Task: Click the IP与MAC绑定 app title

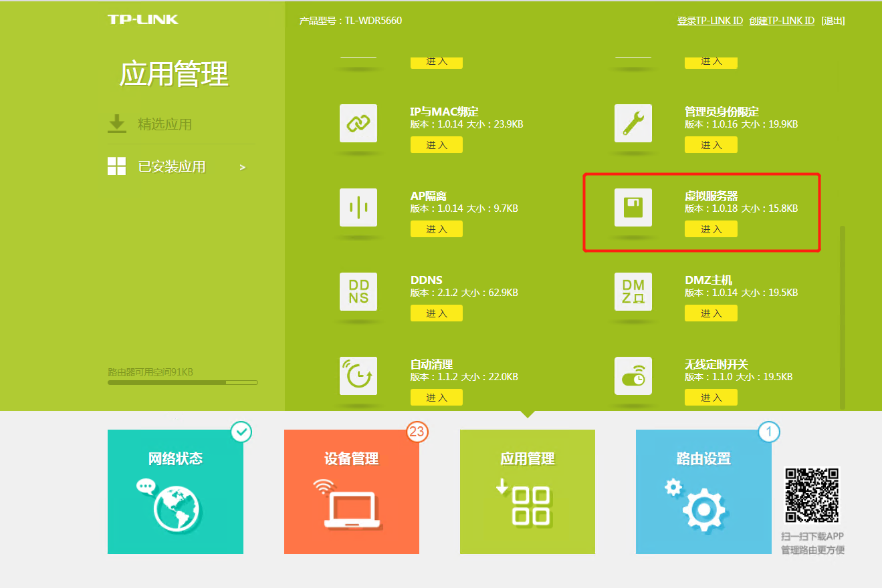Action: tap(444, 112)
